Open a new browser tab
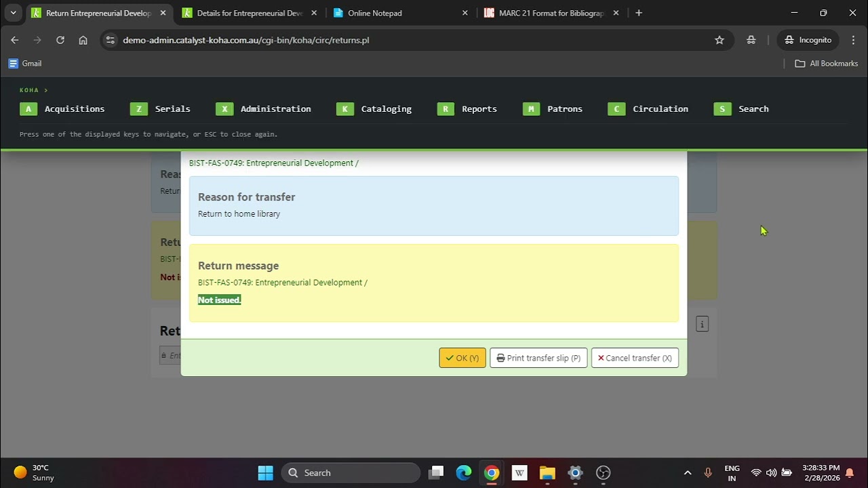This screenshot has width=868, height=488. [639, 13]
